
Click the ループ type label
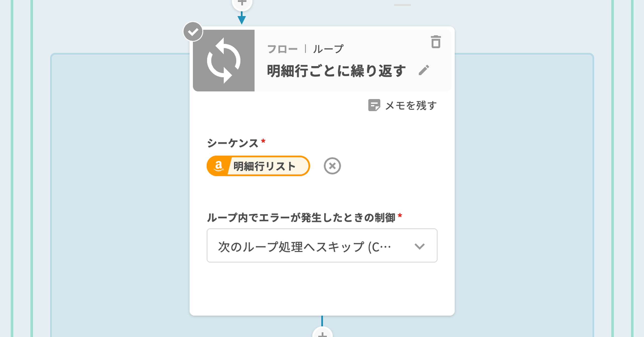coord(328,49)
